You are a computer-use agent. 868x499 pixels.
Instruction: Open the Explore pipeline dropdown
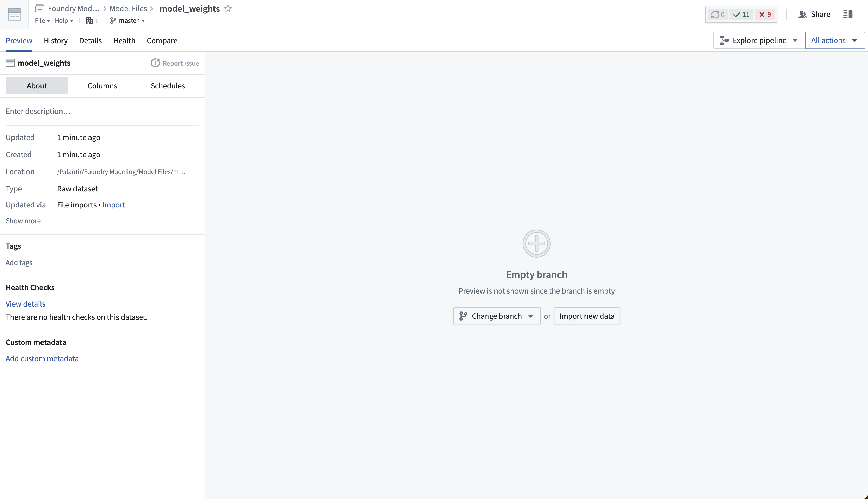coord(759,40)
